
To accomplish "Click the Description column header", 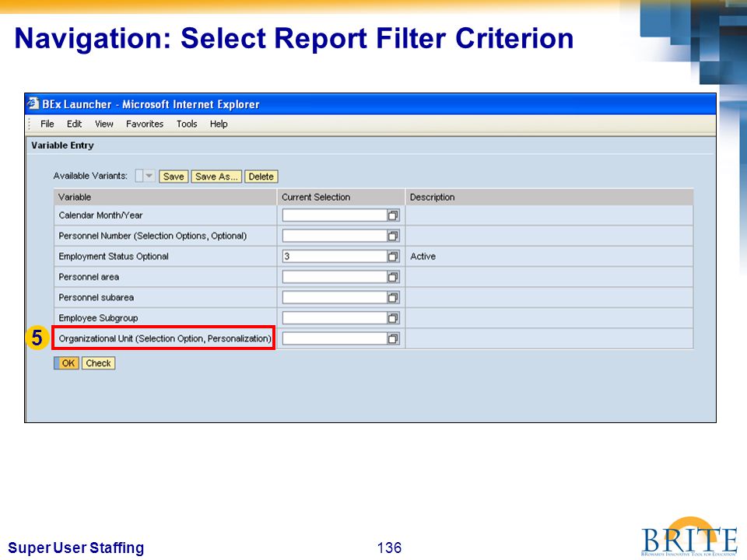I will pos(549,197).
